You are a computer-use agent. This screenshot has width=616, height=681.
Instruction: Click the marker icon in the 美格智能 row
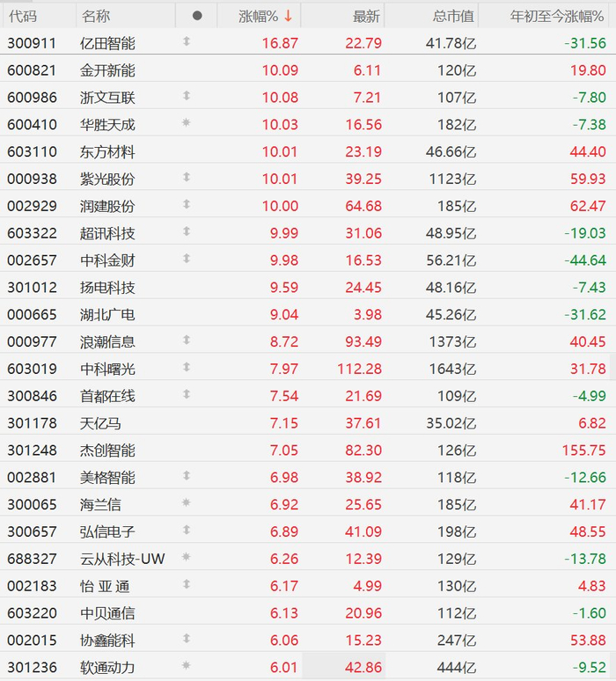pyautogui.click(x=187, y=476)
